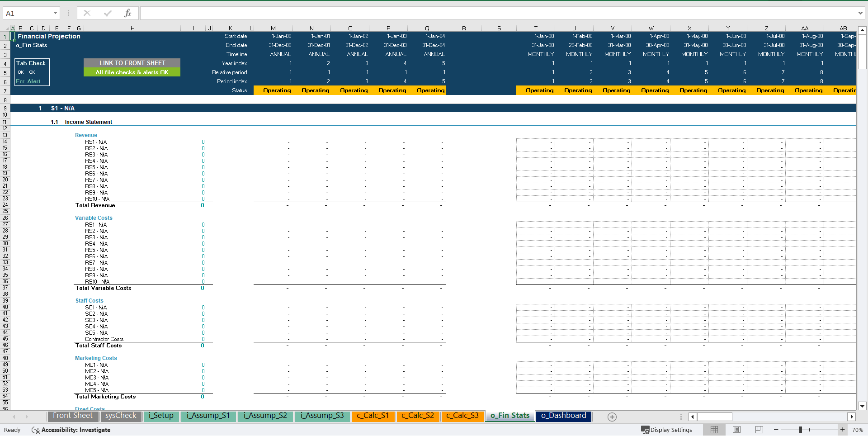The height and width of the screenshot is (436, 868).
Task: Select the Normal view icon
Action: click(x=714, y=429)
